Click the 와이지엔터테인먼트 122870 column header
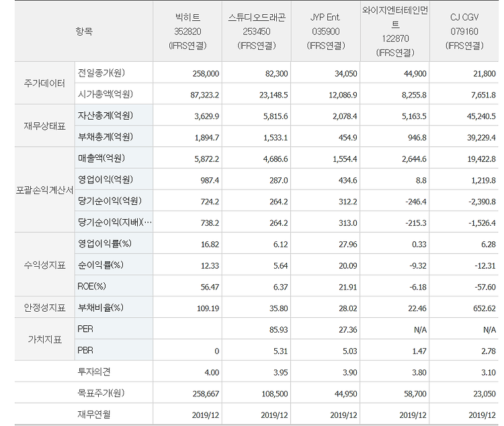Image resolution: width=504 pixels, height=426 pixels. tap(395, 31)
